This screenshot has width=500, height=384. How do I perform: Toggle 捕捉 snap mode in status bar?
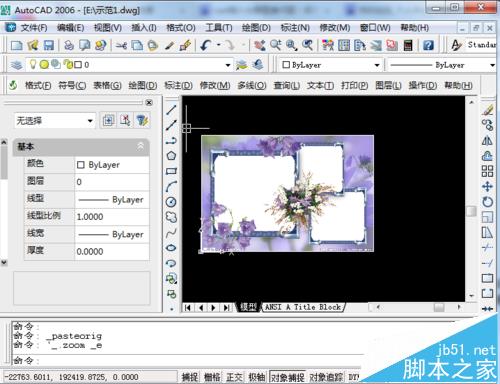click(190, 377)
